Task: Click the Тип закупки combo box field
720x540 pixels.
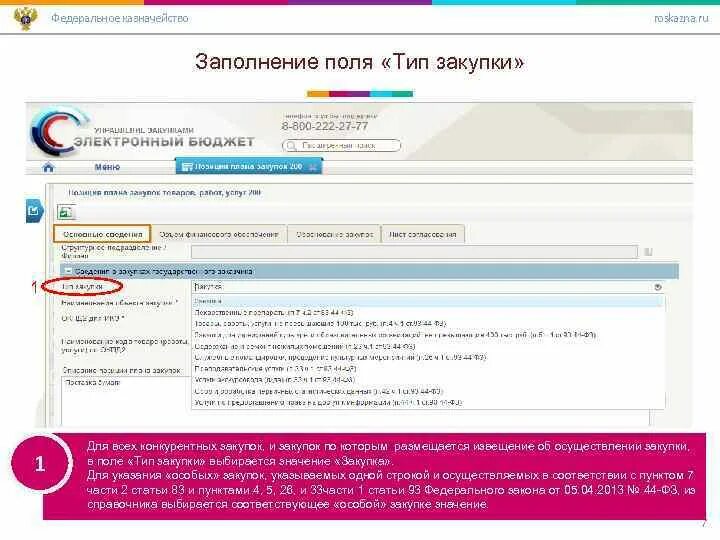Action: 428,287
